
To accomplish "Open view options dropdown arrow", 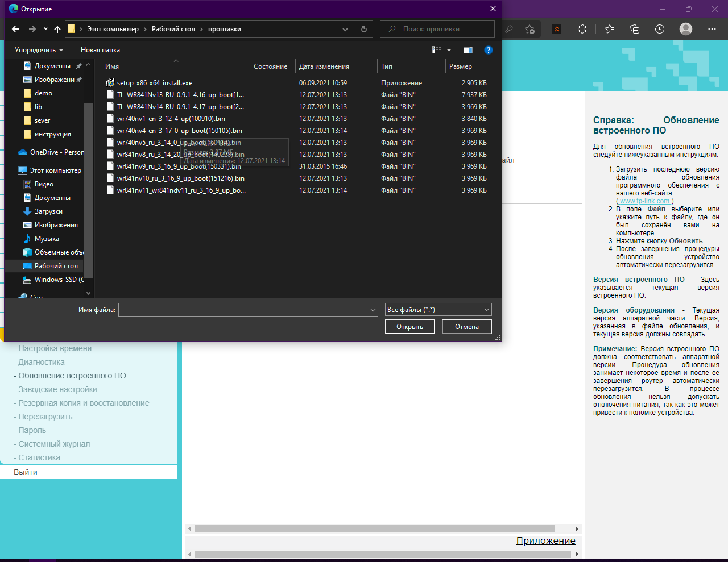I will [449, 50].
